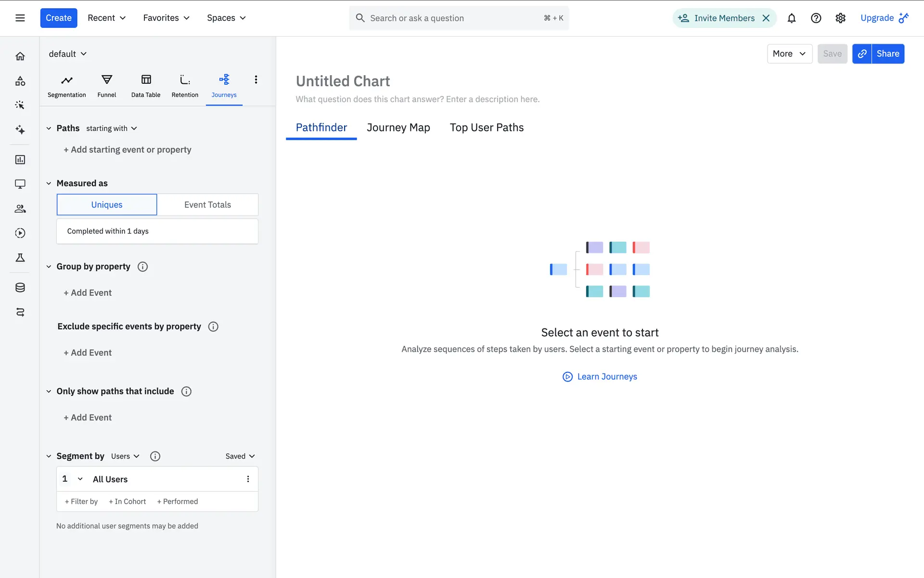Switch to Top User Paths tab
The width and height of the screenshot is (924, 578).
tap(487, 128)
